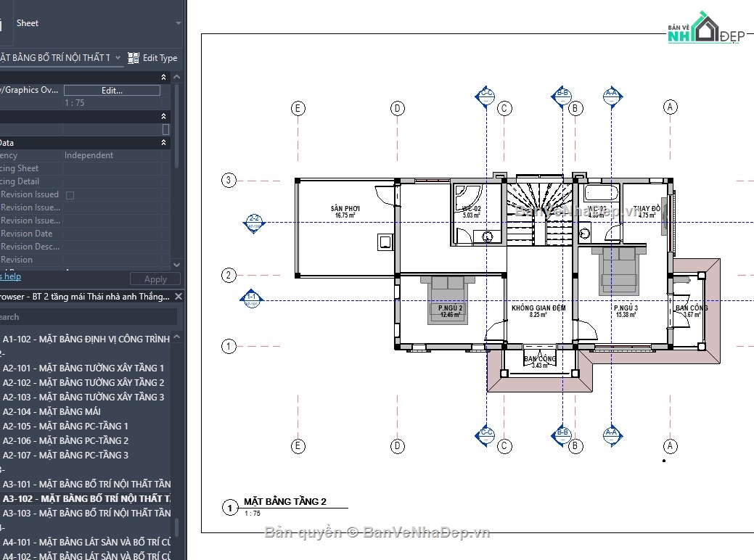Select the bottom B-B section marker
Image resolution: width=754 pixels, height=560 pixels.
[561, 435]
